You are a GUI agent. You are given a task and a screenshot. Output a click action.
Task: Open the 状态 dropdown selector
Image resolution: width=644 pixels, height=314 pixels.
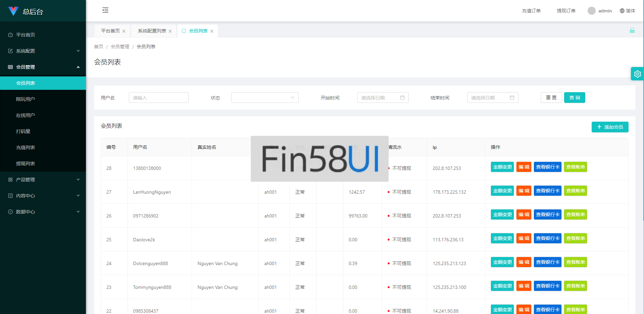[x=264, y=98]
